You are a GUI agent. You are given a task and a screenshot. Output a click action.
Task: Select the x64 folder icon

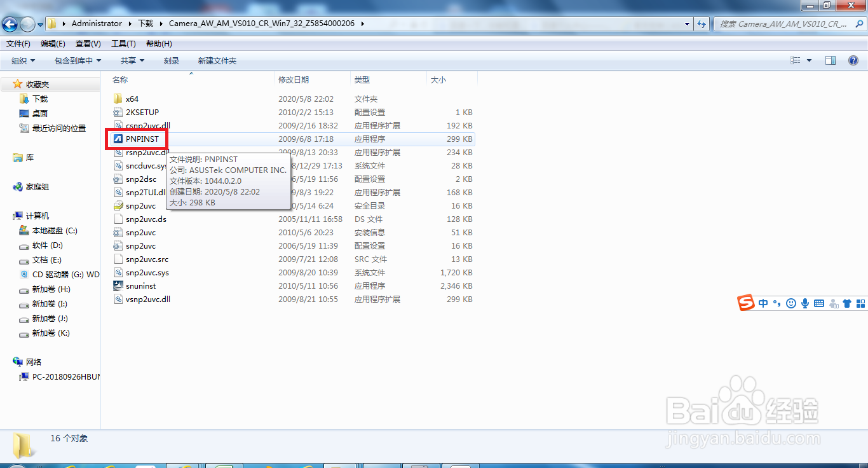[118, 99]
